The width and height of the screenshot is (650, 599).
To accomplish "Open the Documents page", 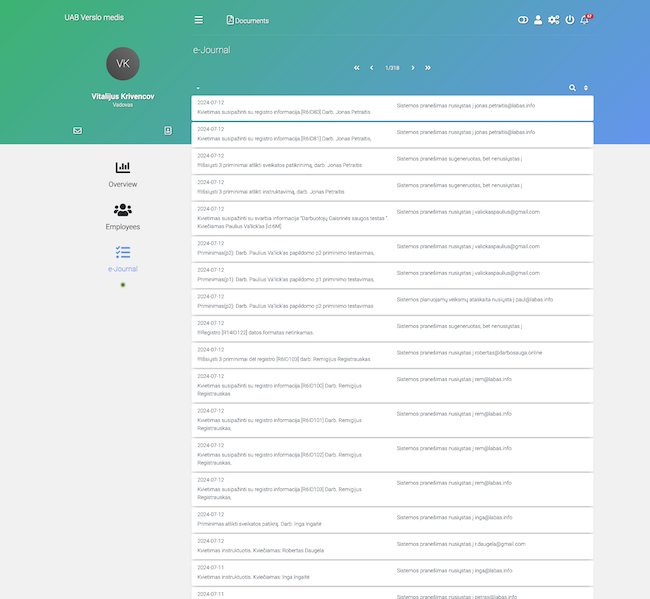I will tap(247, 20).
